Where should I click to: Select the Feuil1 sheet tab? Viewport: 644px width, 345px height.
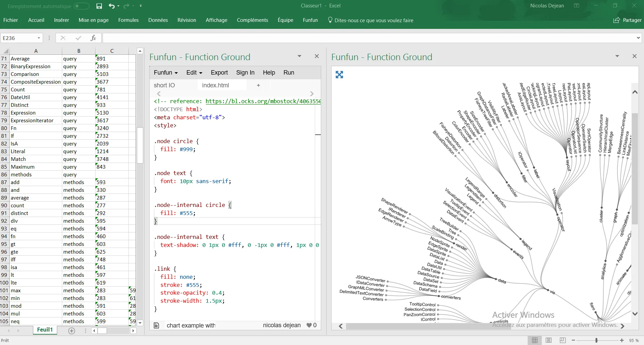(x=45, y=330)
